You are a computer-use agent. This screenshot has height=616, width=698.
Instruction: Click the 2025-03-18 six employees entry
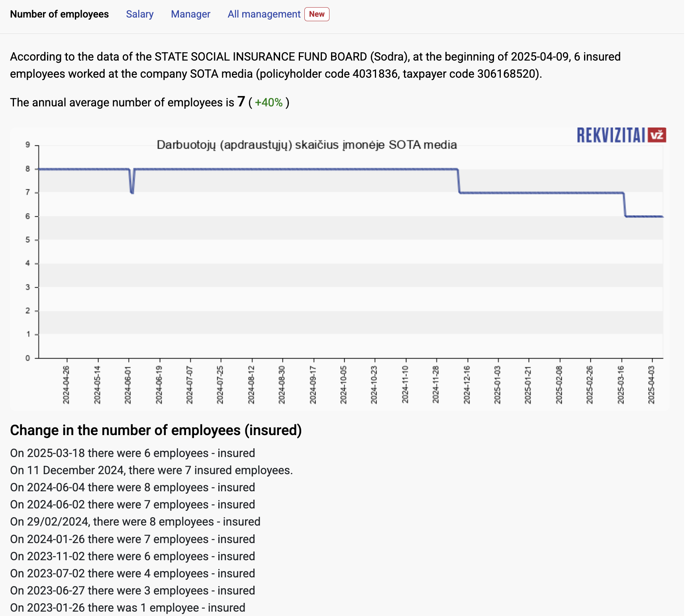pos(132,453)
